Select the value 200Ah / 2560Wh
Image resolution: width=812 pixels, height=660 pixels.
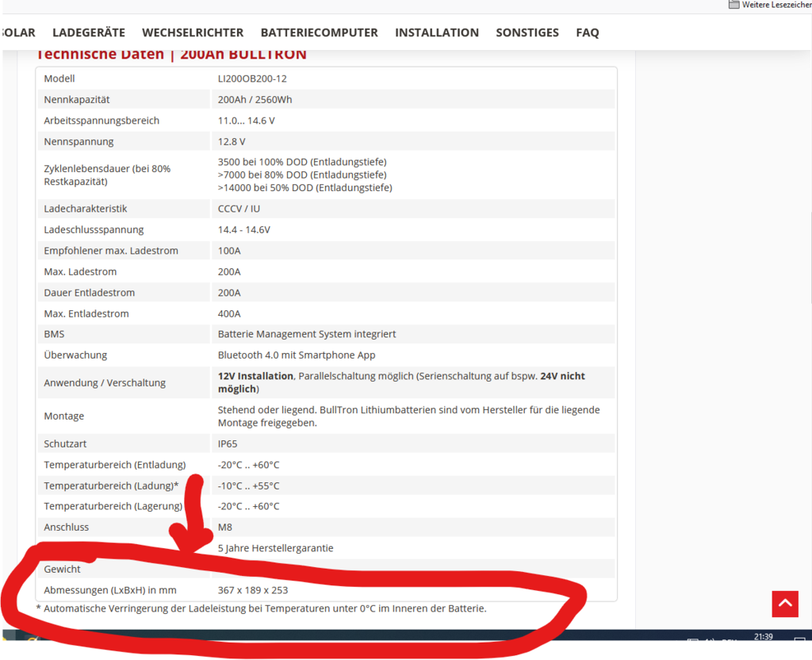pos(255,99)
